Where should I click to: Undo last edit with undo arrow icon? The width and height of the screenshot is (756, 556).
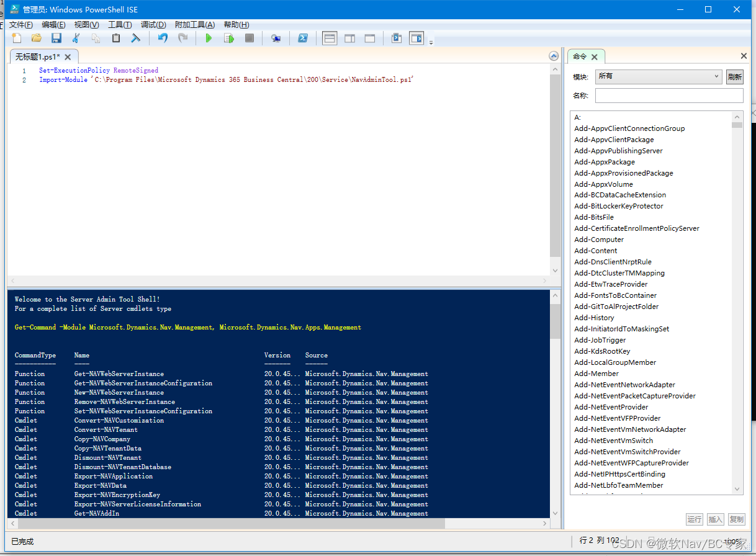(161, 38)
